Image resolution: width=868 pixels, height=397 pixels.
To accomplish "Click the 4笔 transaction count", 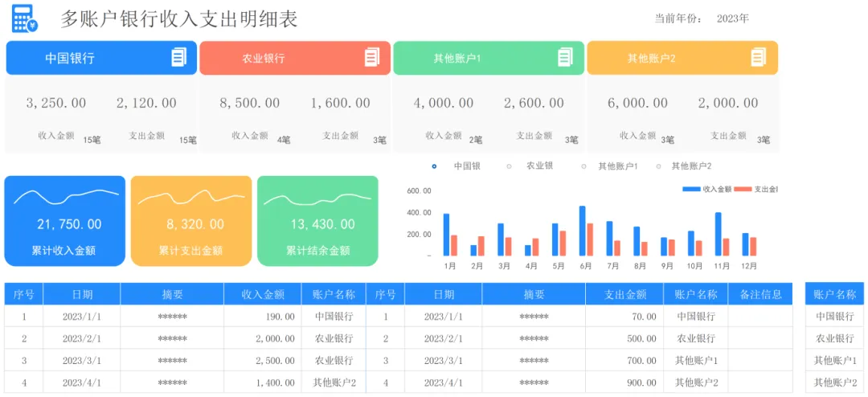I will click(284, 140).
